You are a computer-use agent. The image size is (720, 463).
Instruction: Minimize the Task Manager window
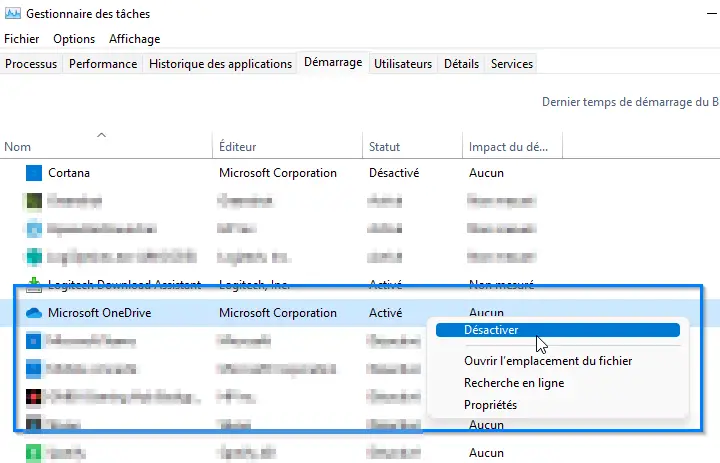(x=712, y=14)
